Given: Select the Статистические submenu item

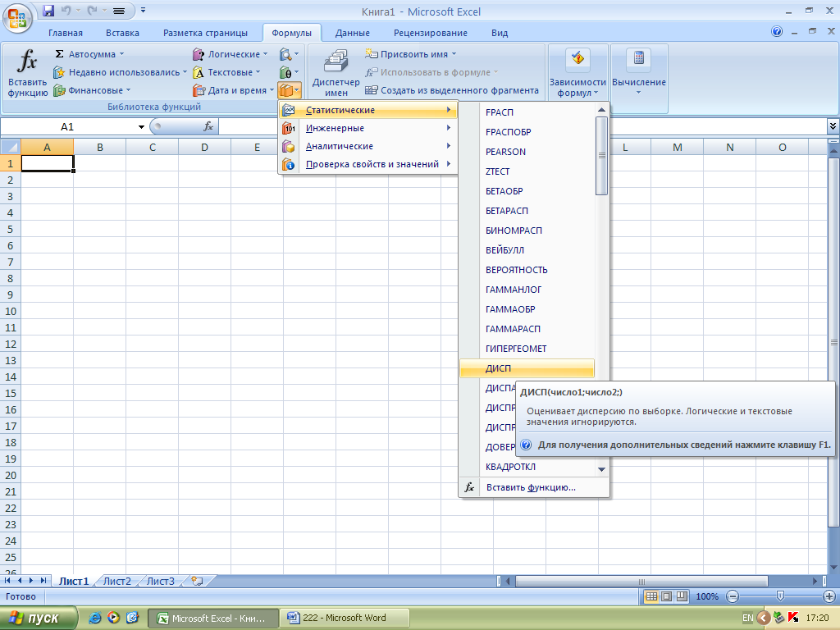Looking at the screenshot, I should (368, 111).
